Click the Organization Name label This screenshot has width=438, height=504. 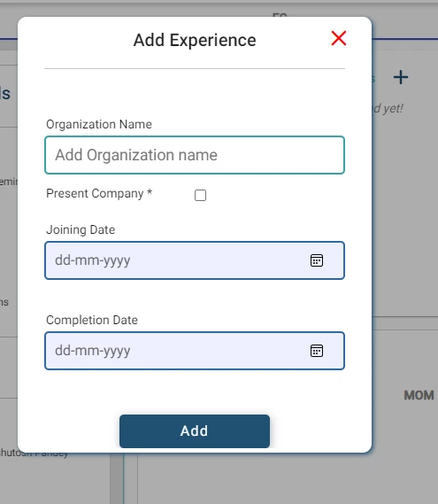point(99,124)
